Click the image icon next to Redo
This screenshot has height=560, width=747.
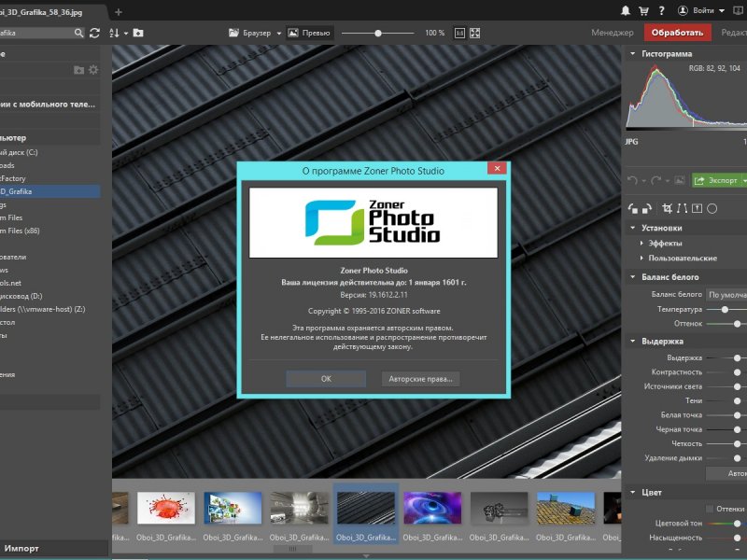click(x=680, y=180)
